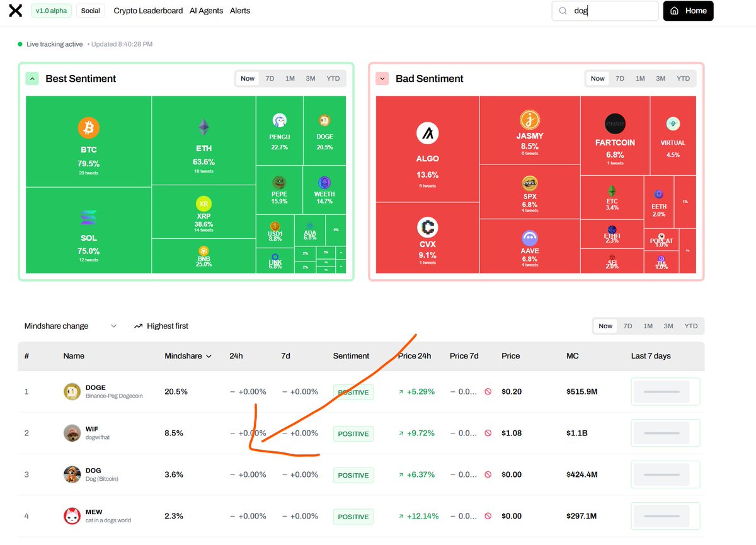Screen dimensions: 756x545
Task: Select Now in Best Sentiment range
Action: (248, 79)
